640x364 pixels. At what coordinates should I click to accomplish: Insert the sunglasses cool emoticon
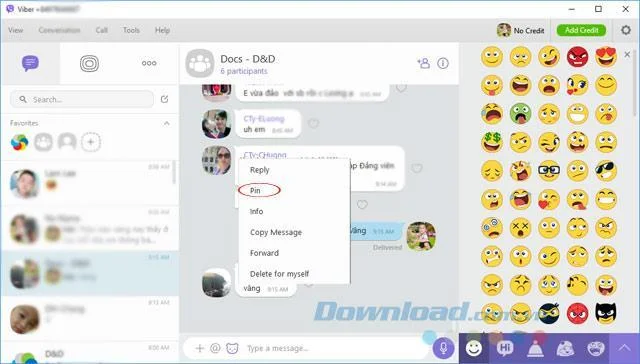tap(606, 171)
